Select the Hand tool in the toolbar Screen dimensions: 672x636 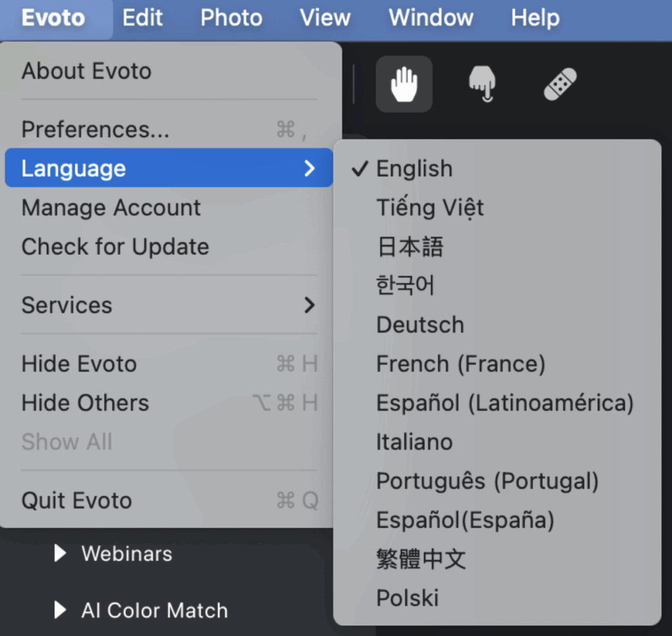(404, 84)
